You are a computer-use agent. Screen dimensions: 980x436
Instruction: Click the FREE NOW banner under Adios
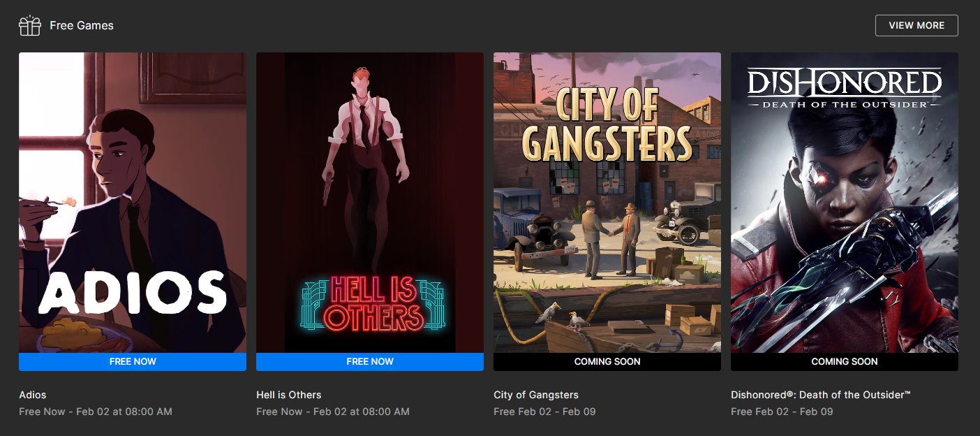coord(133,362)
